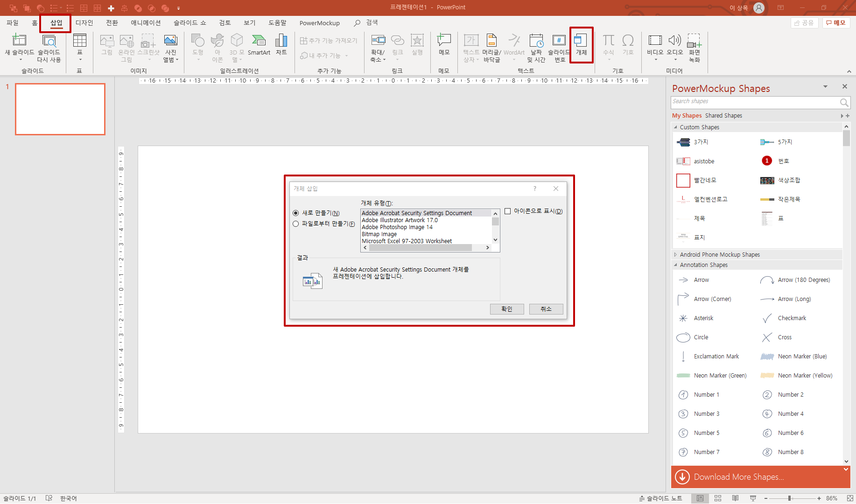Collapse the Custom Shapes section
Screen dimensions: 856x504
675,127
